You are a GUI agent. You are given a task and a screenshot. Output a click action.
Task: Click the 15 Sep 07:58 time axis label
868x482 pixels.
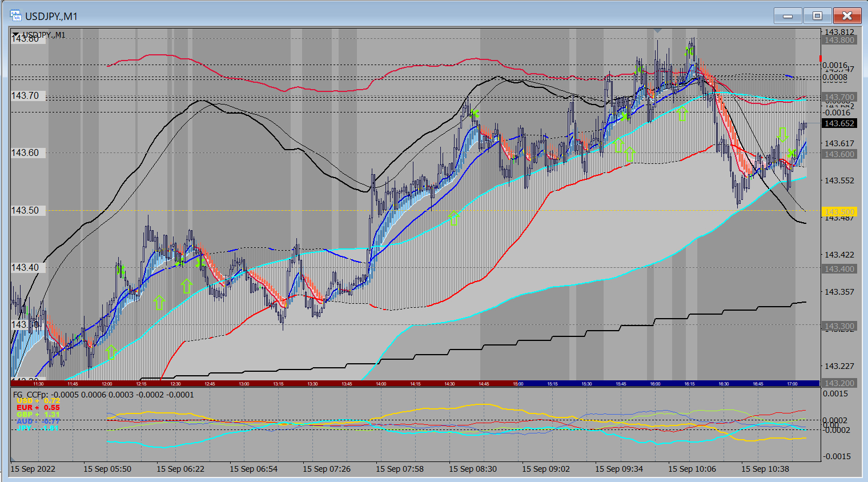pos(400,469)
